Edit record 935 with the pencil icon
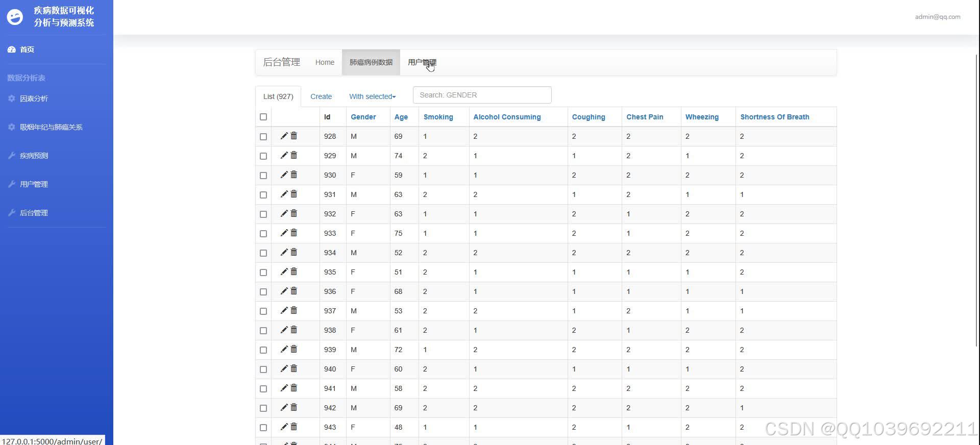 pos(284,272)
